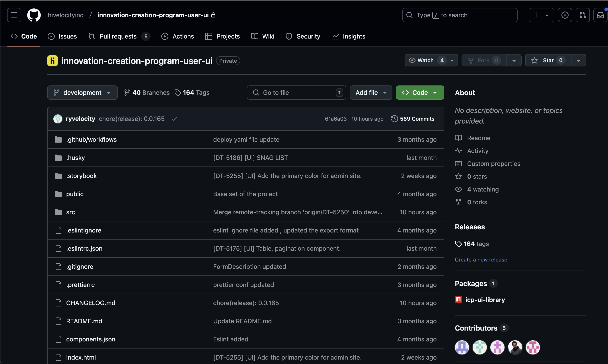Click the icp-ui-library package icon
608x364 pixels.
click(x=458, y=300)
